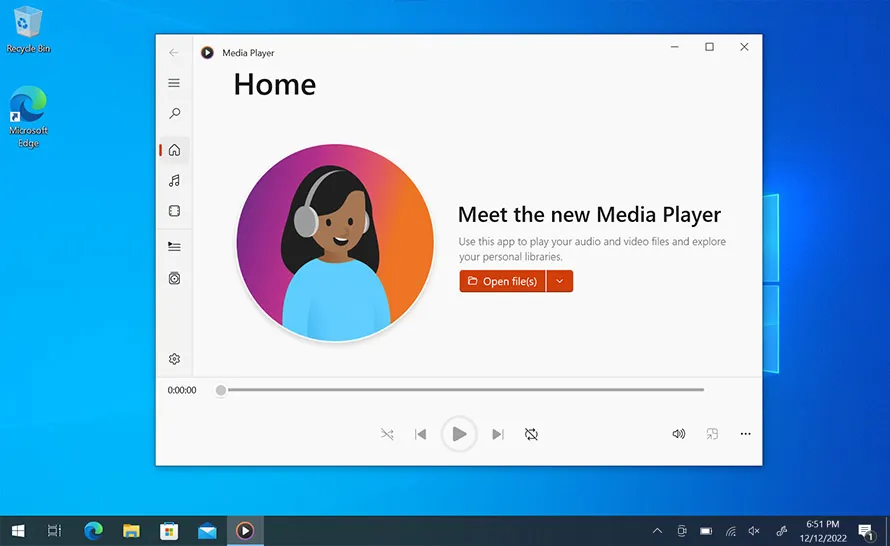Toggle shuffle mode
Screen dimensions: 890x546
(x=387, y=434)
